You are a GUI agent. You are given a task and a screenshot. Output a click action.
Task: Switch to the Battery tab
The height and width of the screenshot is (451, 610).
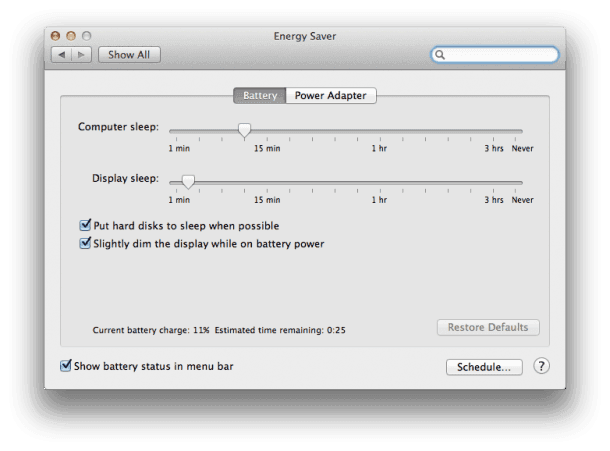(x=259, y=96)
